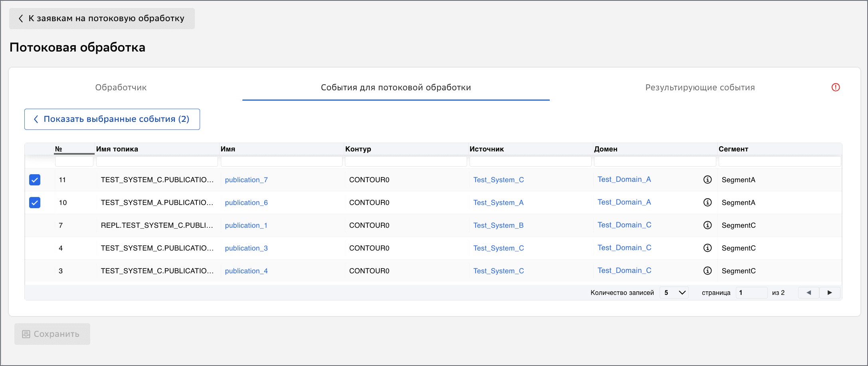Open domain info icon in publication_1 row
This screenshot has width=868, height=366.
pos(707,225)
